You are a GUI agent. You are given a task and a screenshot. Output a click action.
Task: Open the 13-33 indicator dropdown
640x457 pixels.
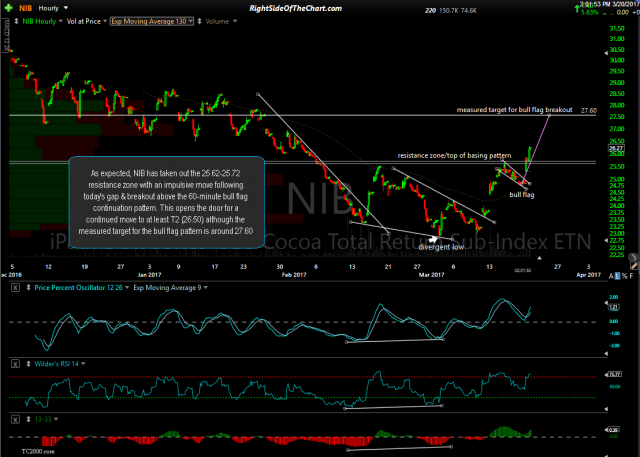56,419
